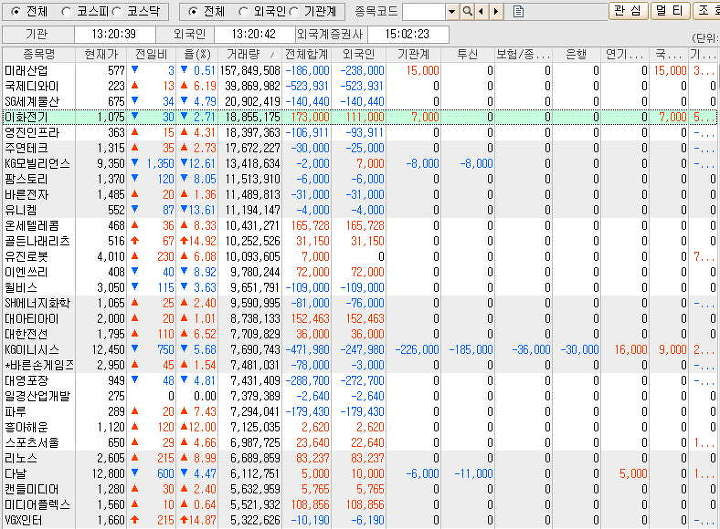Select the 대한전선 stock row

tap(360, 334)
